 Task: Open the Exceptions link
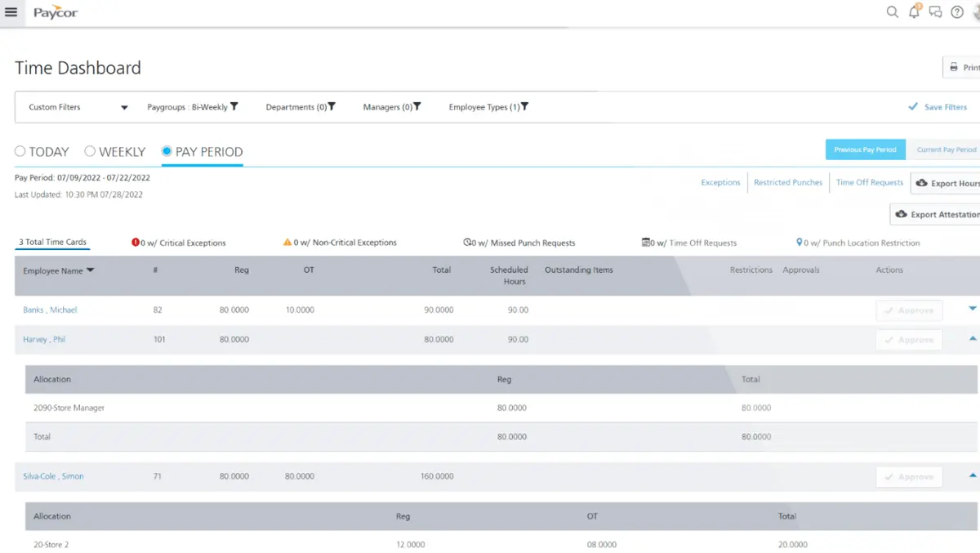pyautogui.click(x=720, y=182)
